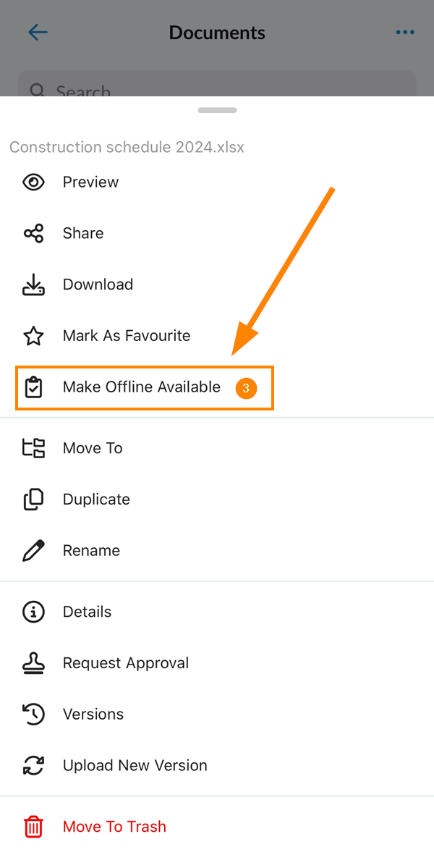
Task: Click the Preview eye icon
Action: pyautogui.click(x=33, y=182)
